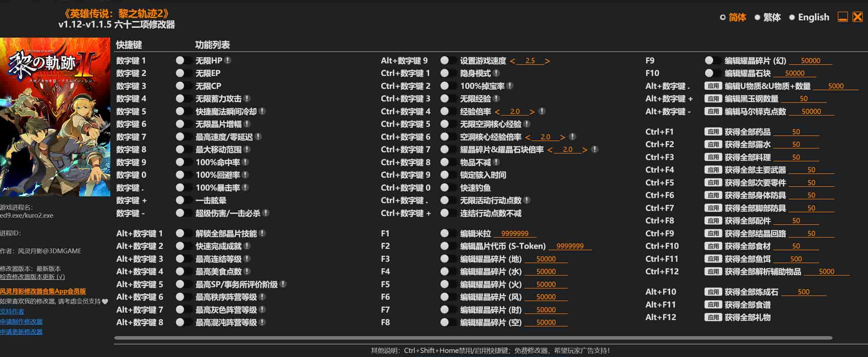Click the 编辑米拉 value input field

coord(515,234)
